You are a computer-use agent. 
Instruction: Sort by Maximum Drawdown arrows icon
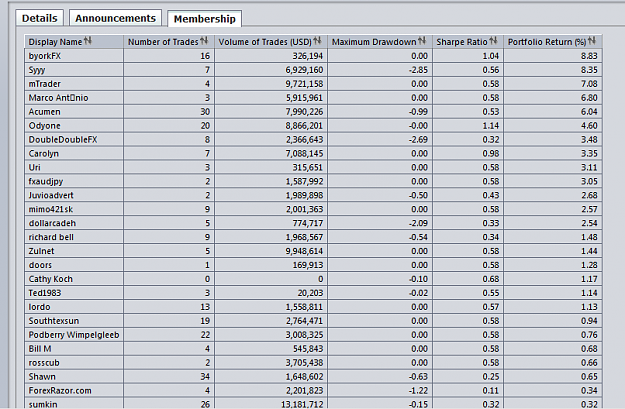click(x=422, y=41)
